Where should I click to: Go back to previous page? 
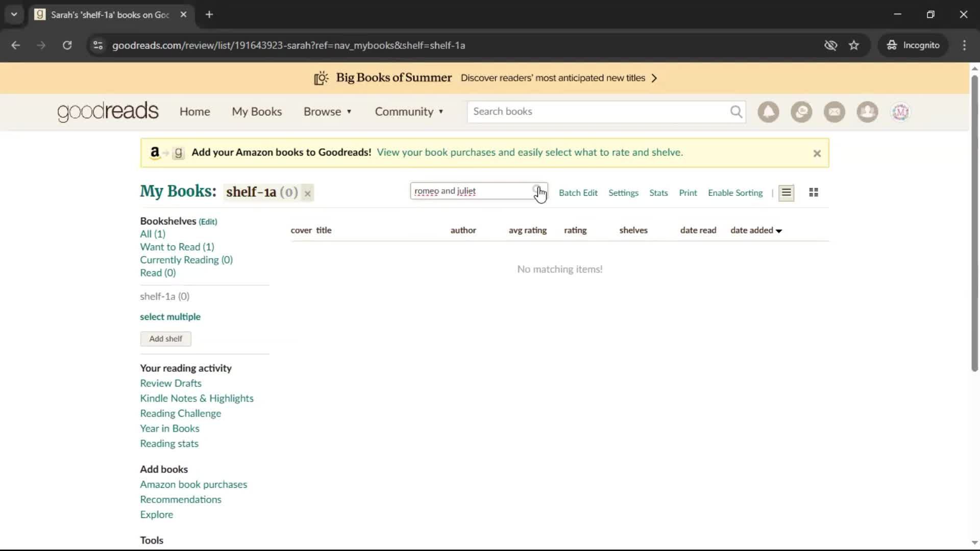(x=15, y=45)
